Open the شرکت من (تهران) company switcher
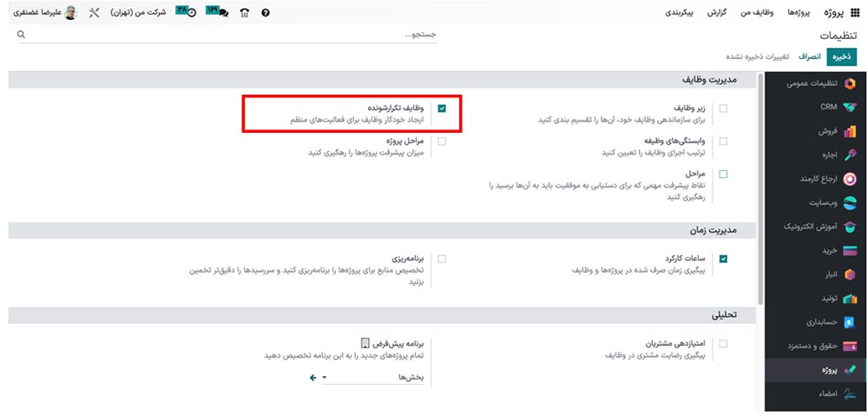 point(138,13)
